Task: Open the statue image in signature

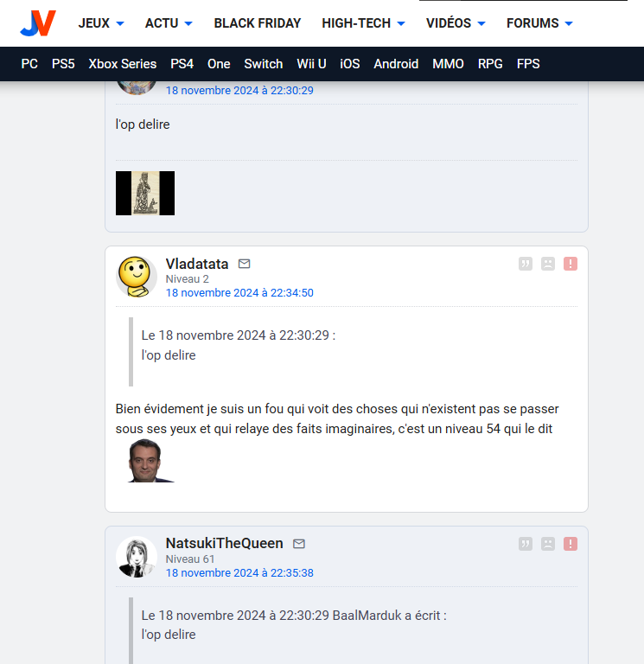Action: coord(145,193)
